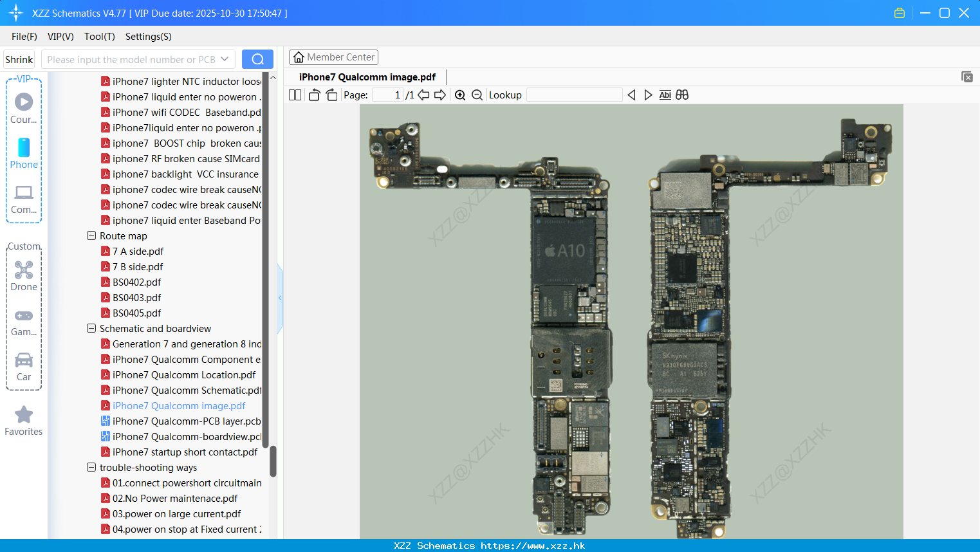Viewport: 980px width, 552px height.
Task: Open the Settings(S) menu
Action: click(x=149, y=37)
